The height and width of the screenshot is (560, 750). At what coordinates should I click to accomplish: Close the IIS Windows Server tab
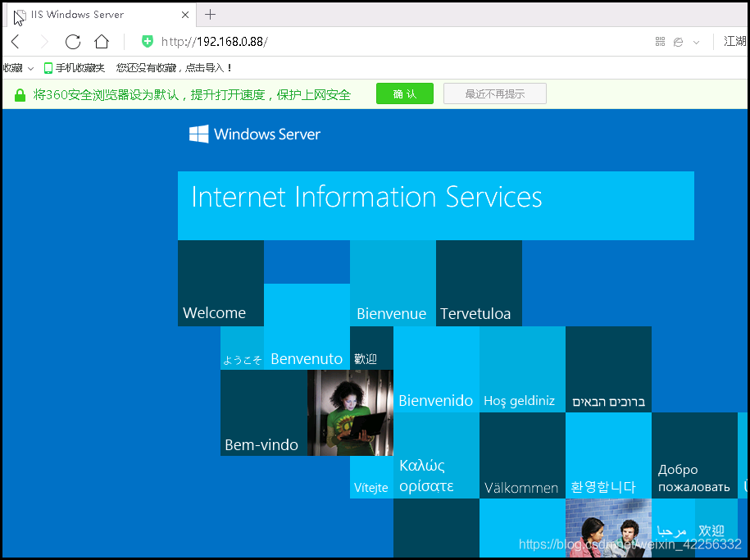185,15
